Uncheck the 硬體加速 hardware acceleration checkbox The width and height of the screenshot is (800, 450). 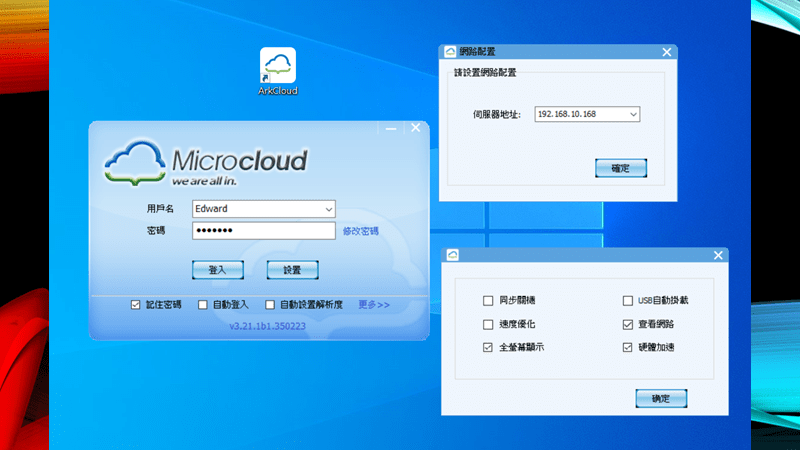628,347
